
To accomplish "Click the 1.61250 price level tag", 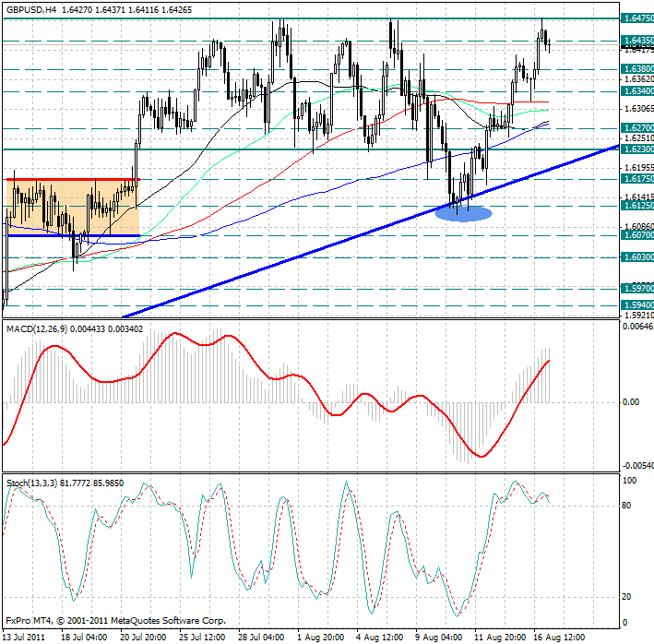I will [x=636, y=207].
